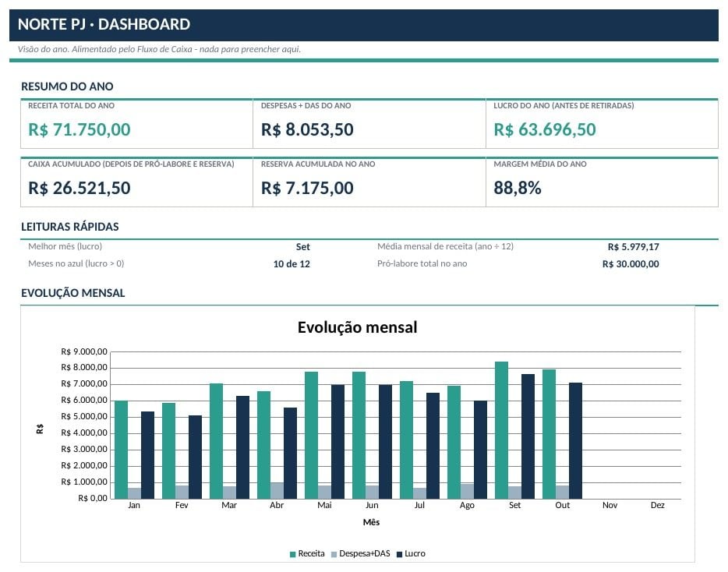
Task: Click the Despesa+DAS legend swatch
Action: tap(334, 554)
